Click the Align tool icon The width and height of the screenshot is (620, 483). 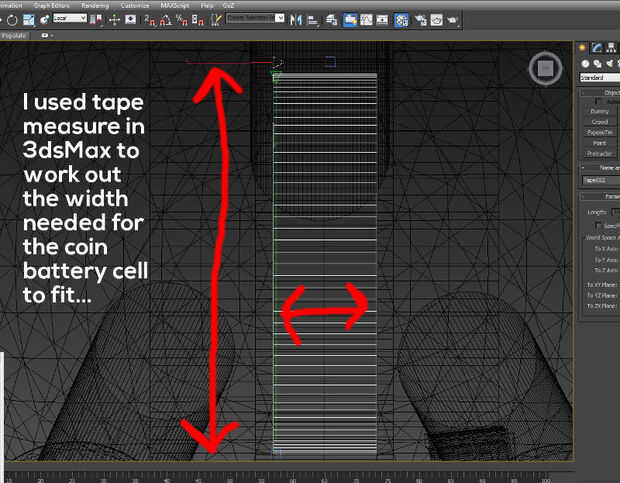[x=313, y=20]
